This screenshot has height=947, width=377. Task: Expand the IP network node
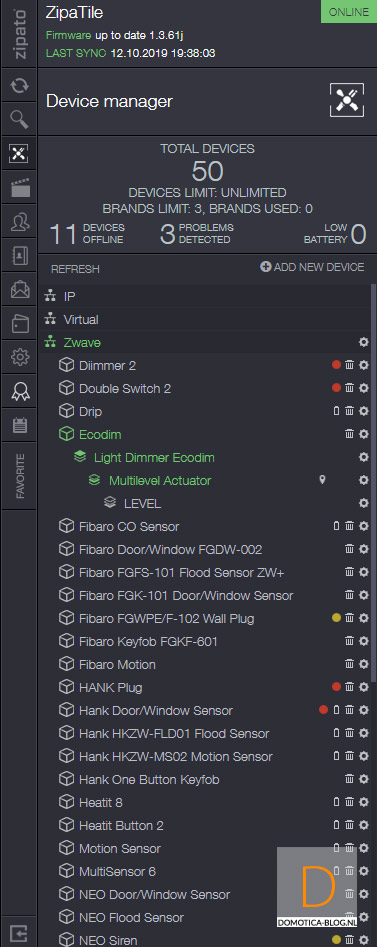coord(50,297)
